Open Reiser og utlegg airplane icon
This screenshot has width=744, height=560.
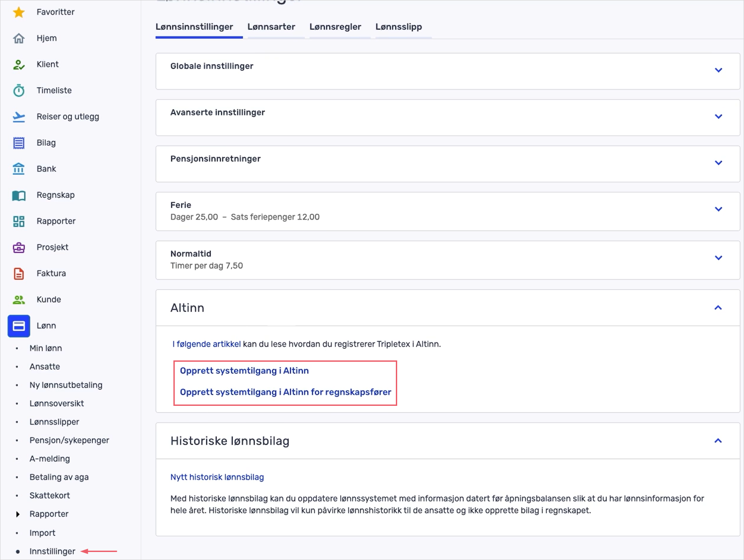[x=19, y=117]
